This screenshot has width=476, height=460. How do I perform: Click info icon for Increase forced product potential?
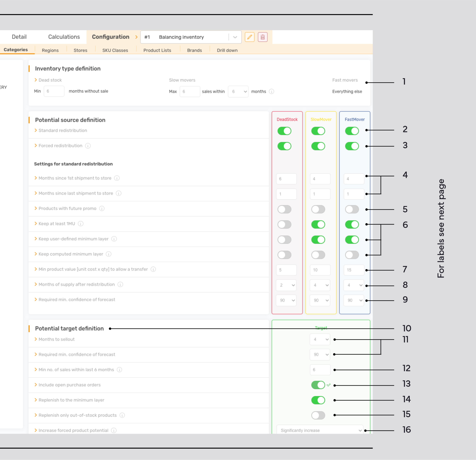114,431
